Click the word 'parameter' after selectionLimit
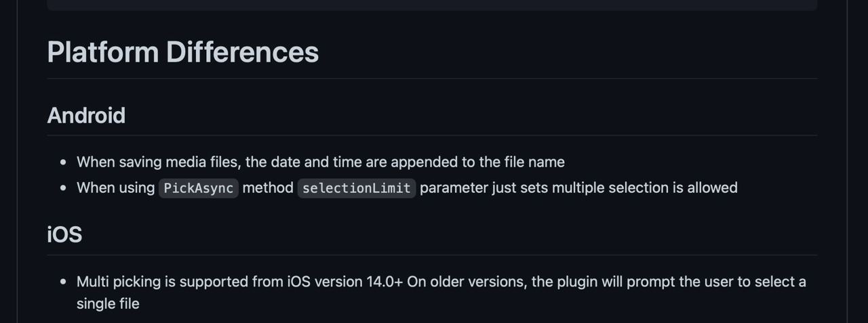 (x=454, y=188)
